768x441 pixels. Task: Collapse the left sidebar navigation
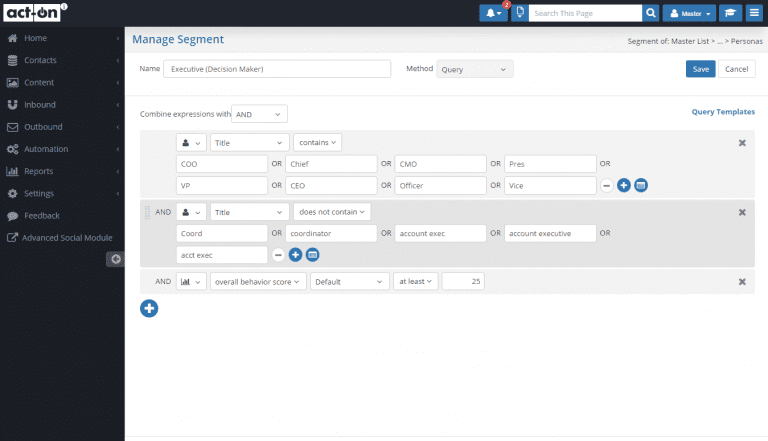[116, 259]
